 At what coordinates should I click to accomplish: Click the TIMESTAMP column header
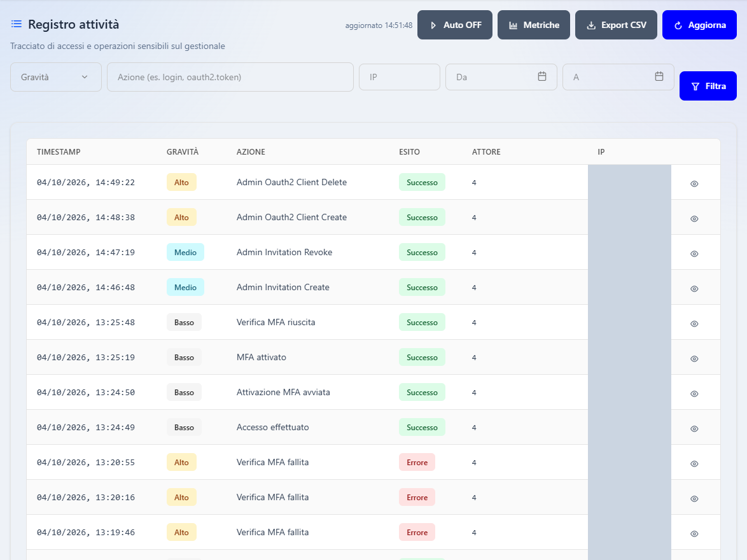coord(59,151)
